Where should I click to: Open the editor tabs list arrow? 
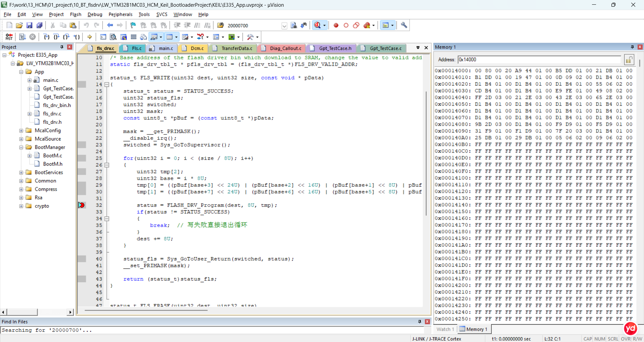pos(418,48)
